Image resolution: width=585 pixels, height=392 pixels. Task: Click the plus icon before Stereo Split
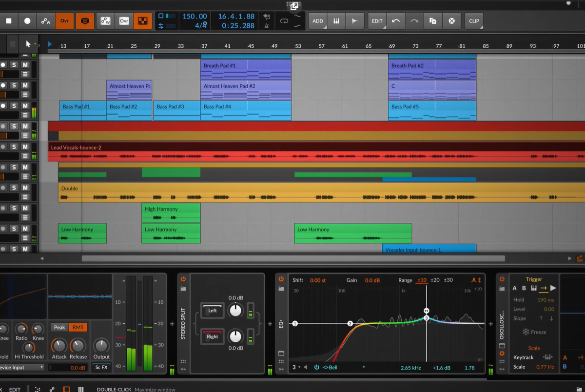point(172,324)
